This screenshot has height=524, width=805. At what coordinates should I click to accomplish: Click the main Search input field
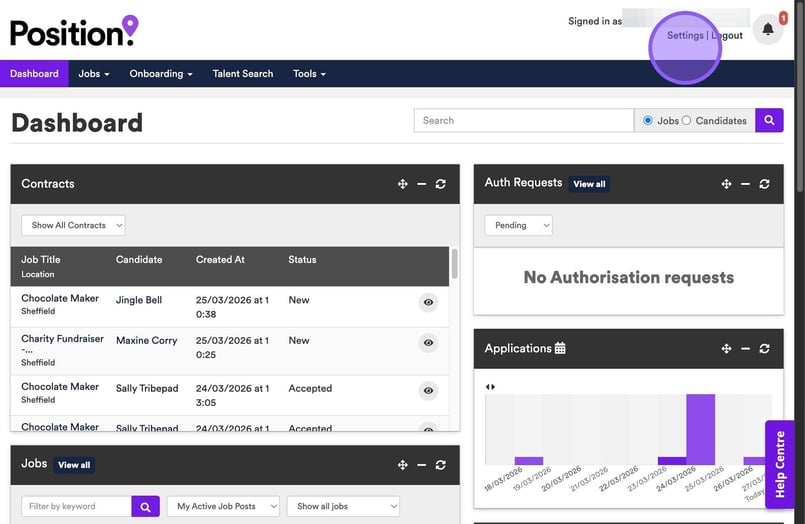(523, 121)
